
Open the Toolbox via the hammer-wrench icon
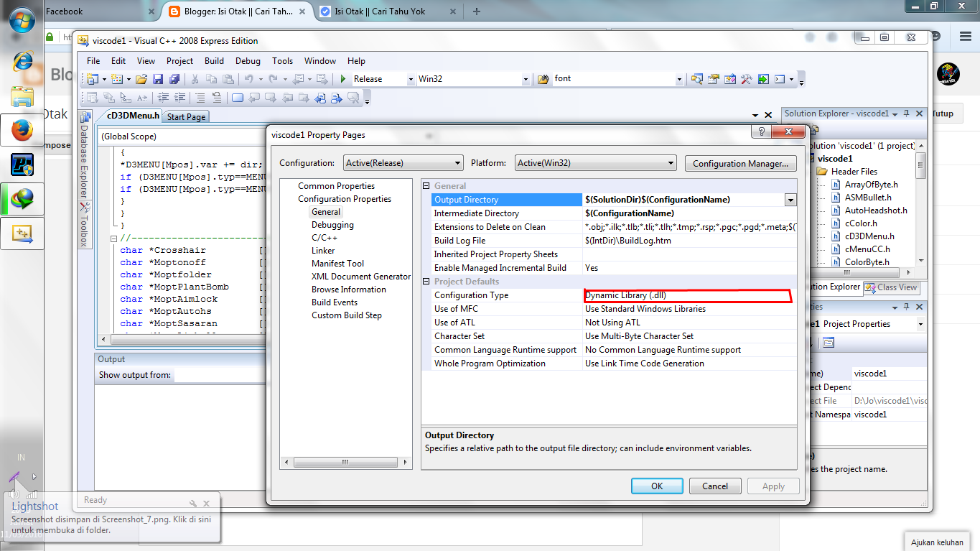747,79
